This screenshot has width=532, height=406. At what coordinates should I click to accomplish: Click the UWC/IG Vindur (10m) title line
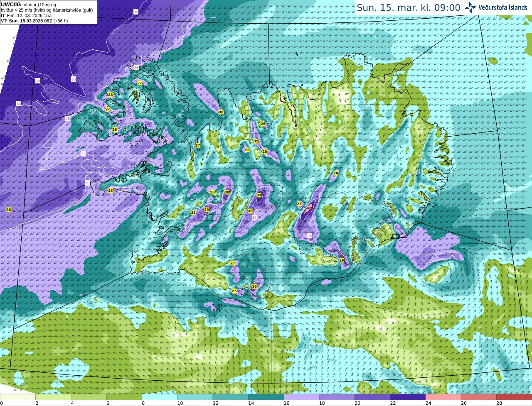pyautogui.click(x=29, y=5)
